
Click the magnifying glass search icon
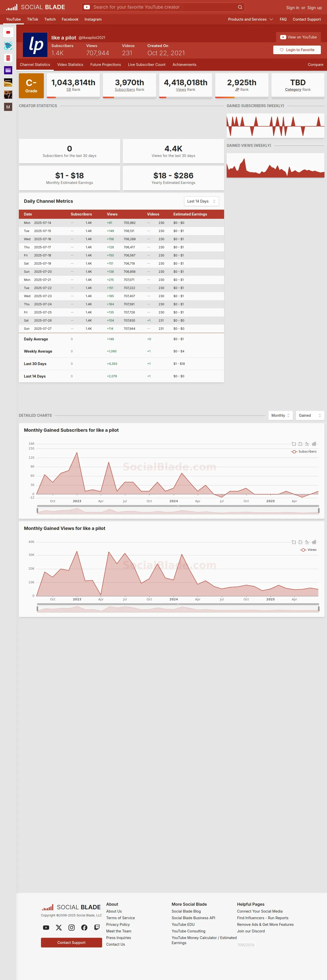click(240, 7)
